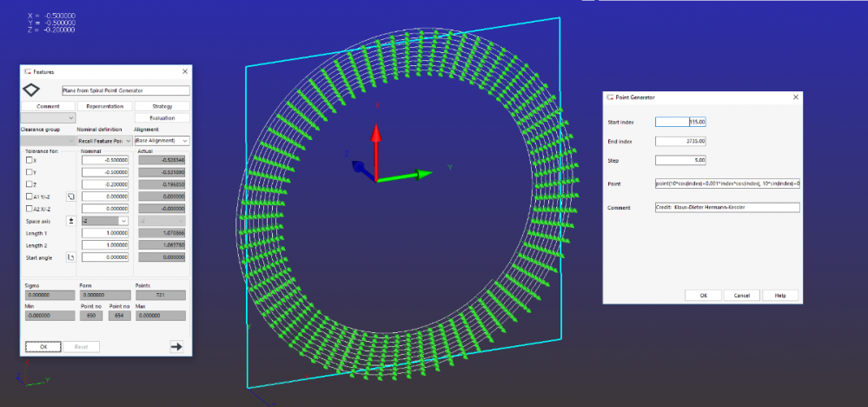
Task: Switch to the Strategy tab
Action: (162, 106)
